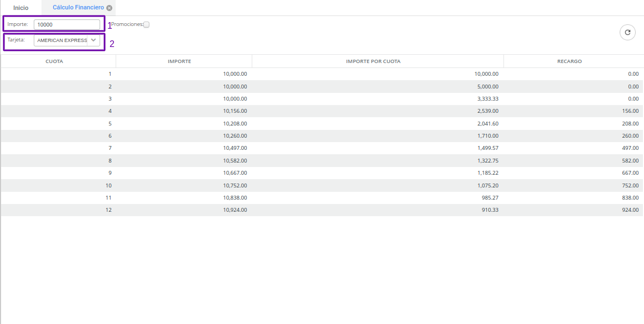
Task: Select the cuota number 12 cell
Action: click(x=58, y=210)
